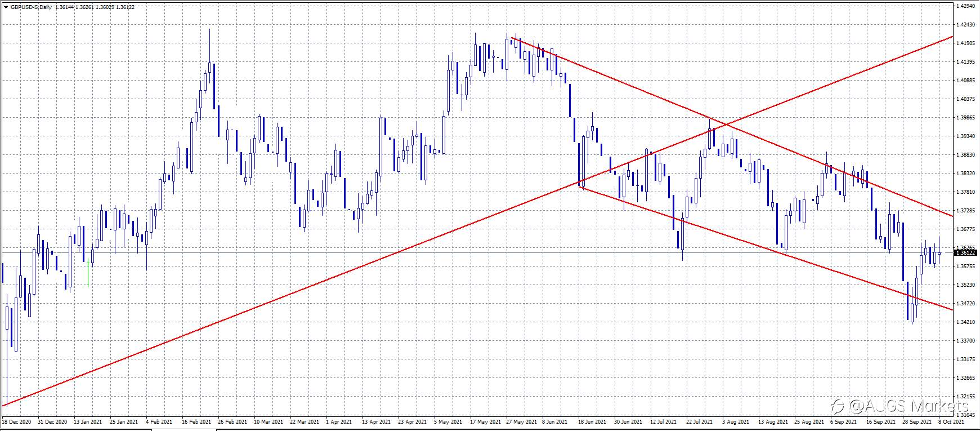Click the 1.33175 price scale label
The width and height of the screenshot is (980, 431).
point(965,359)
